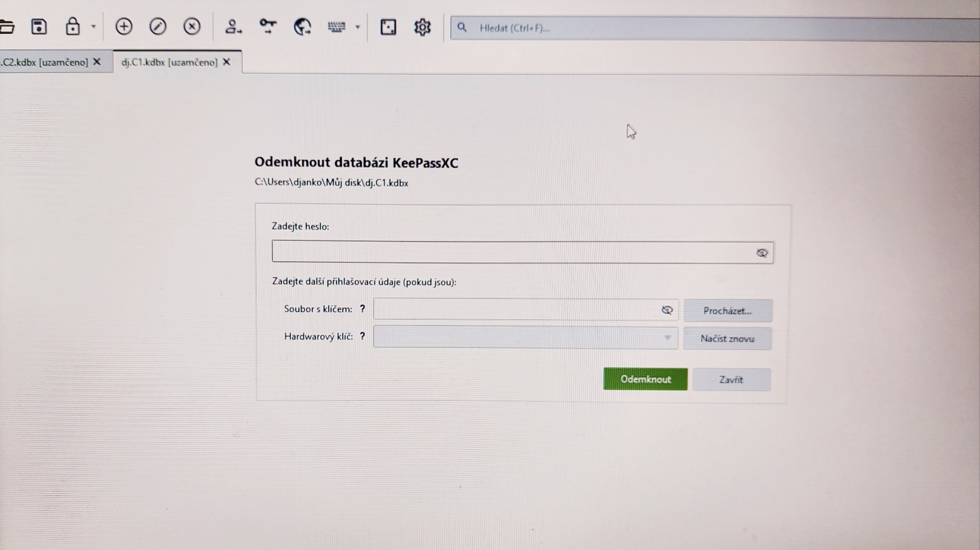Viewport: 980px width, 550px height.
Task: Delete the selected entry
Action: click(192, 26)
